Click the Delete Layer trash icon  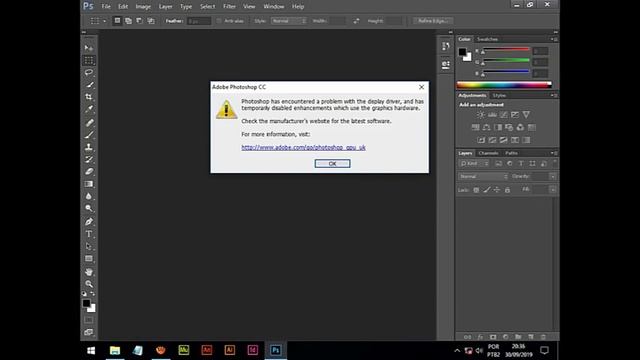pyautogui.click(x=543, y=337)
